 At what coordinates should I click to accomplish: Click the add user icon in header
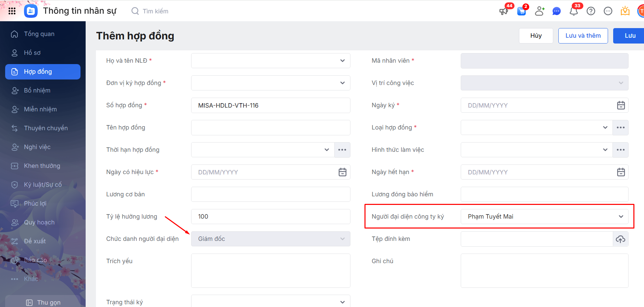pos(540,11)
